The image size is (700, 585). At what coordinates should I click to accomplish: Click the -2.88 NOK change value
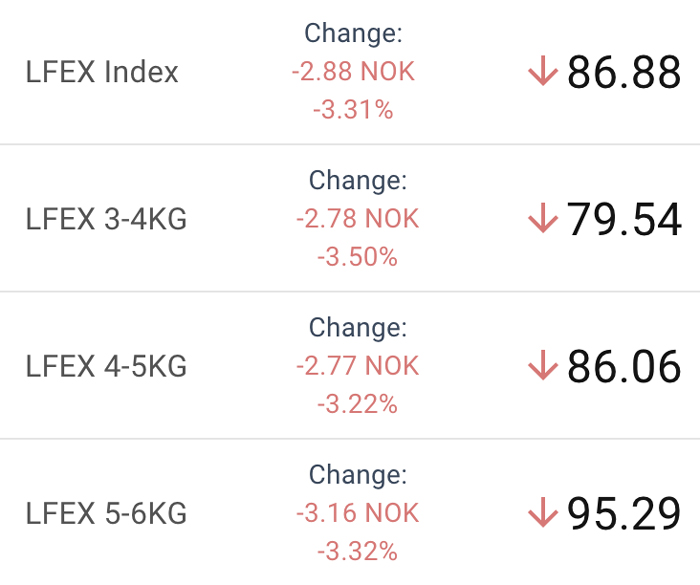(x=353, y=71)
